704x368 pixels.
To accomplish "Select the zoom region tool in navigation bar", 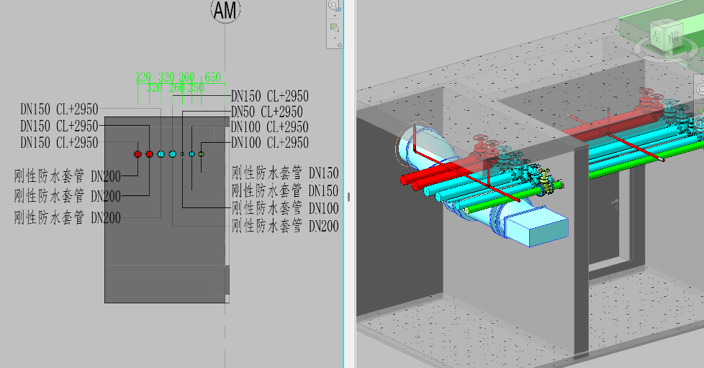I will click(334, 27).
